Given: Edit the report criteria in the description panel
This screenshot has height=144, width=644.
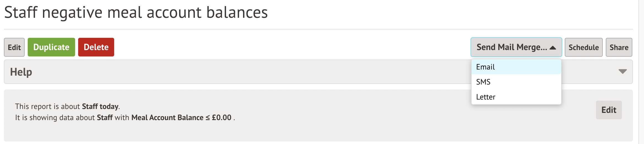Looking at the screenshot, I should [609, 110].
